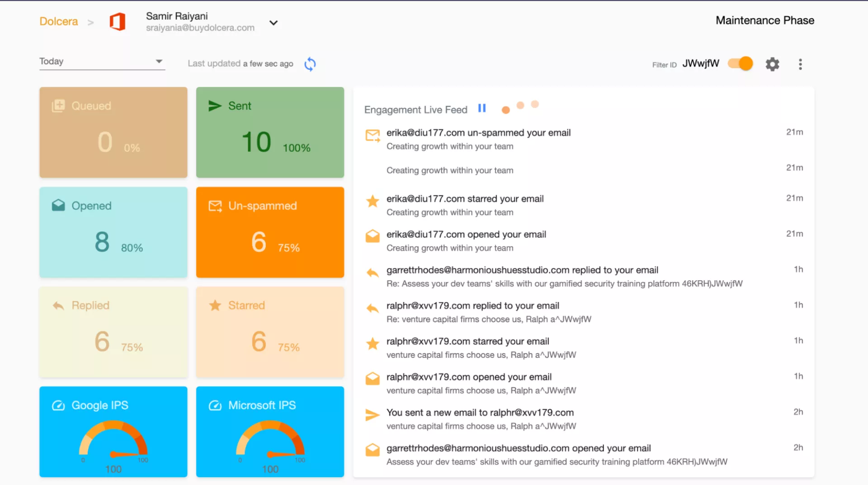Click the Opened envelope icon in tile
The height and width of the screenshot is (485, 868).
58,206
